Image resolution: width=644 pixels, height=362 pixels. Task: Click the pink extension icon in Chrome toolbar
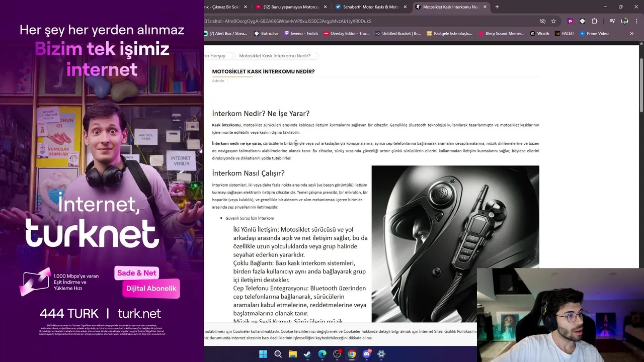click(570, 21)
